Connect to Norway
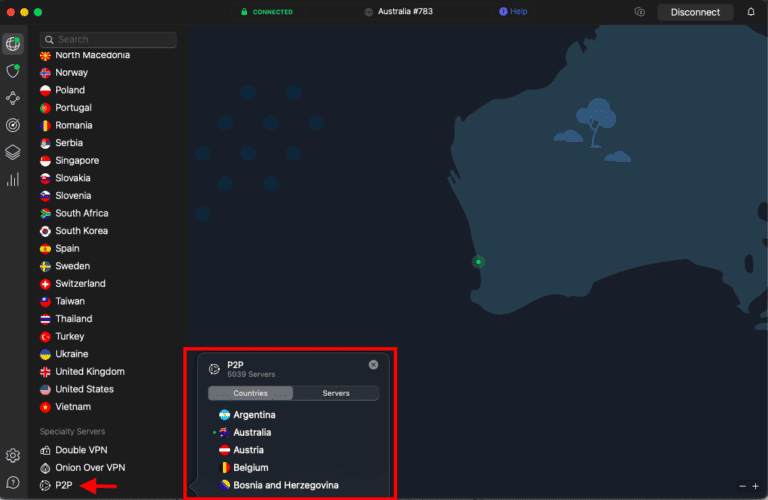The width and height of the screenshot is (768, 500). point(72,72)
